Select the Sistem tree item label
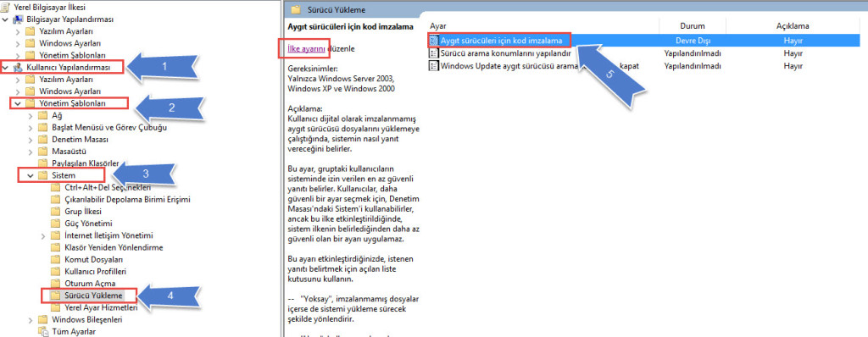Image resolution: width=868 pixels, height=337 pixels. pyautogui.click(x=64, y=175)
